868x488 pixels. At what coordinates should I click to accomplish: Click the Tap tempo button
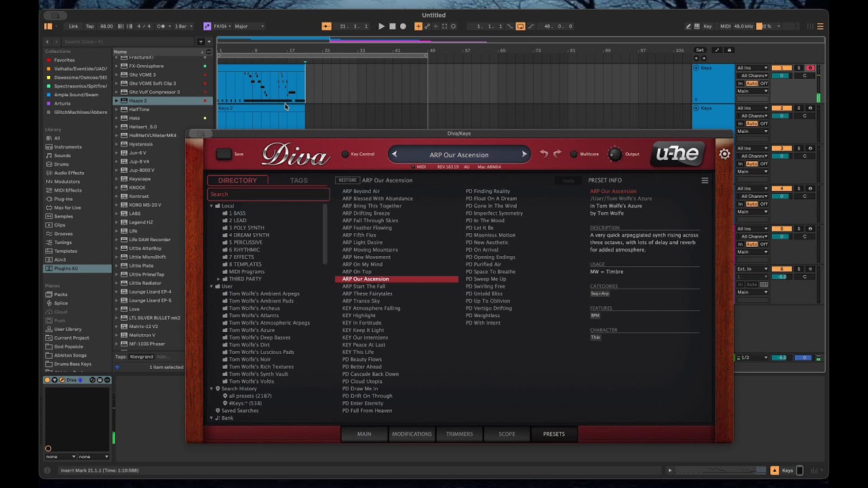pos(90,26)
